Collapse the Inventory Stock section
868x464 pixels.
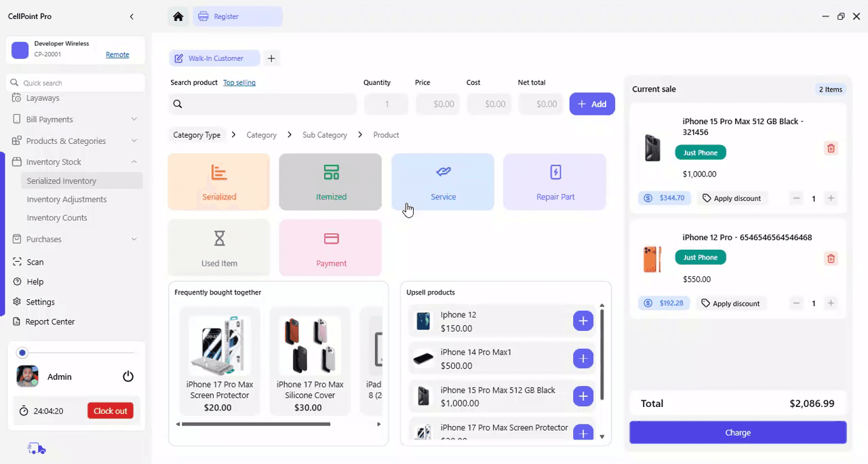point(75,162)
